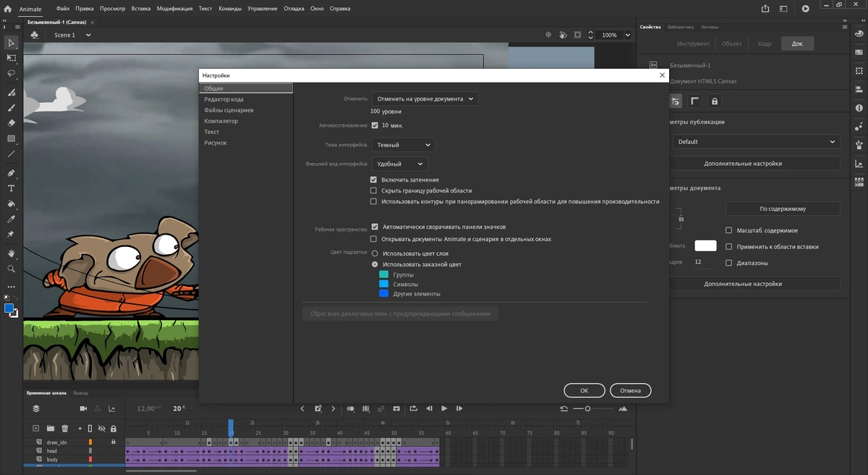Select Использовать заказной цвет radio button

click(375, 264)
